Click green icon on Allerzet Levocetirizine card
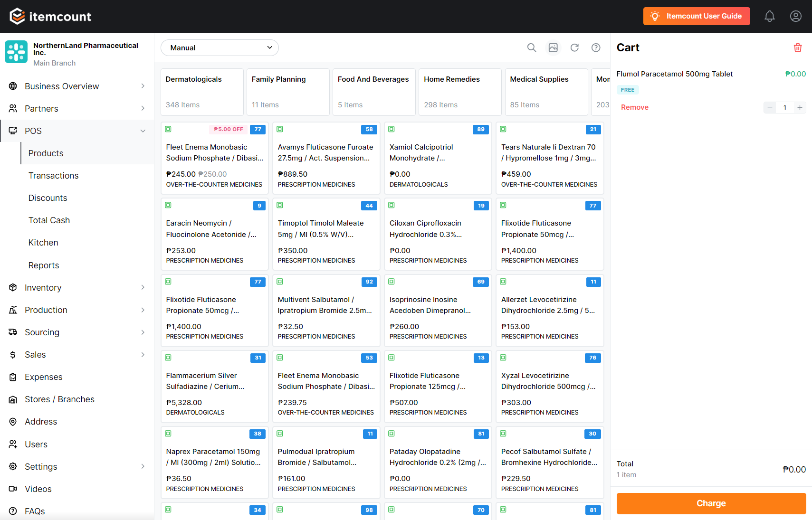The width and height of the screenshot is (812, 520). (x=503, y=282)
